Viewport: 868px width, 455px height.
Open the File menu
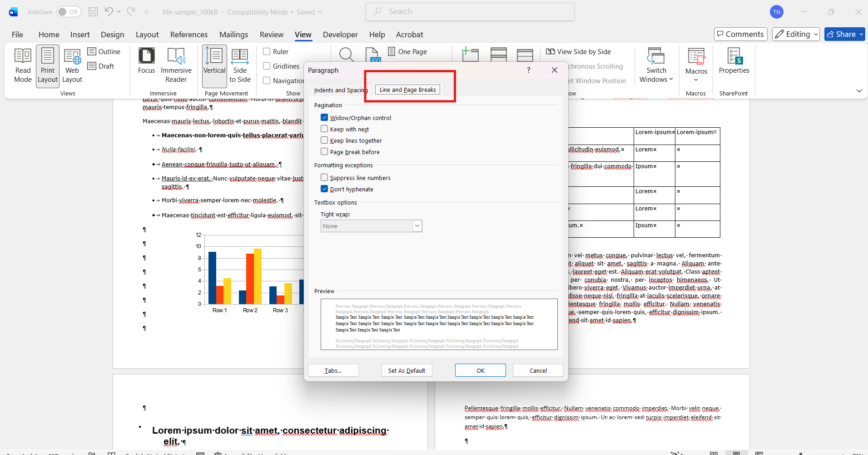pyautogui.click(x=17, y=35)
